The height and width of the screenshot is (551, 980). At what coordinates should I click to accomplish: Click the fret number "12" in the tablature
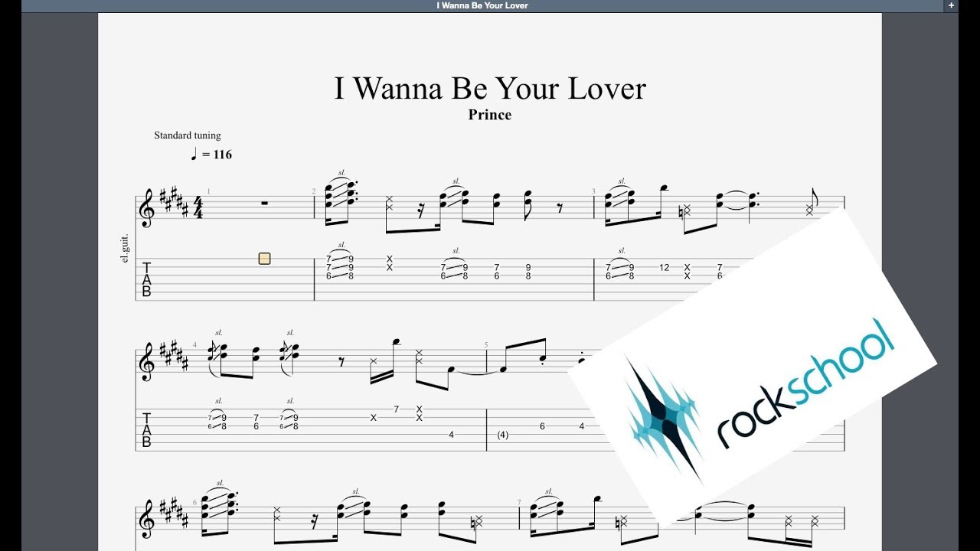pos(664,268)
